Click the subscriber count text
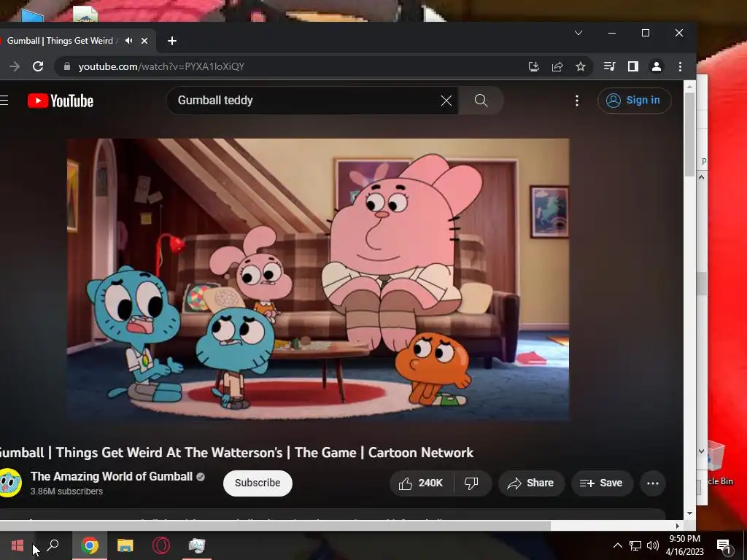This screenshot has height=560, width=747. (66, 491)
